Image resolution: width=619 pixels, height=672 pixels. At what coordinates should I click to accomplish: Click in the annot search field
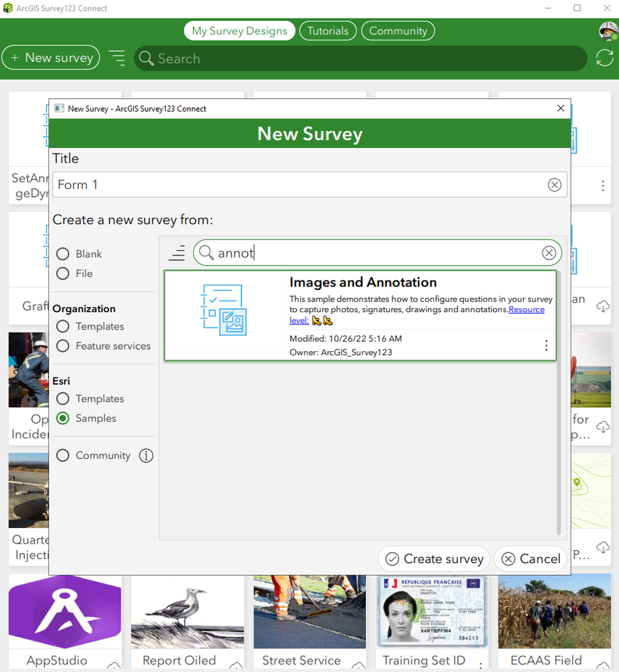coord(377,253)
